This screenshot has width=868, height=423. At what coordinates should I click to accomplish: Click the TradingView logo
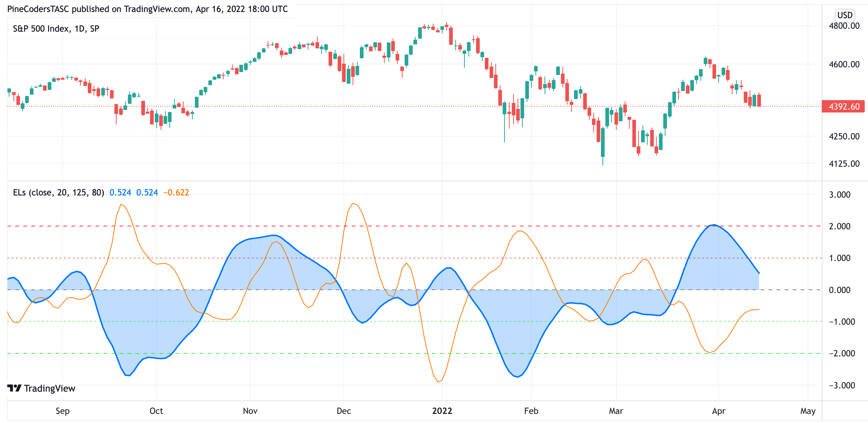point(41,388)
